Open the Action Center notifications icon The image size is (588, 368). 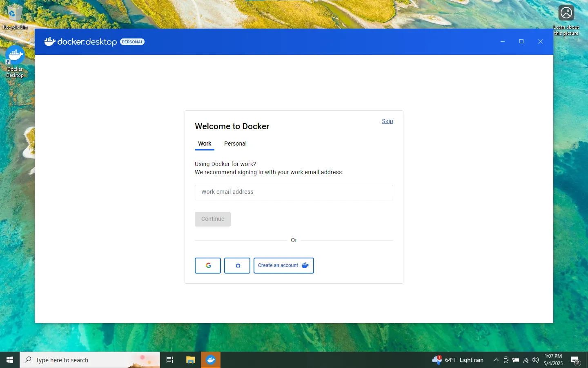click(576, 360)
